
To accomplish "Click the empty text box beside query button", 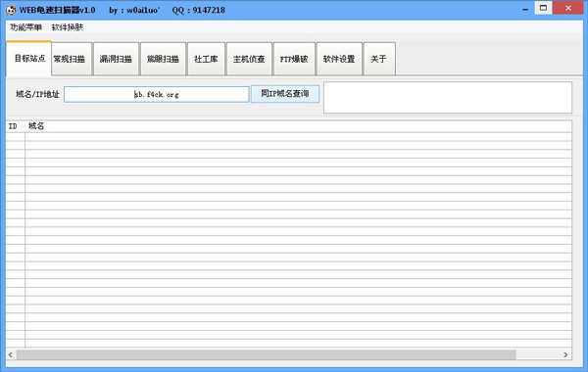I will [x=448, y=97].
